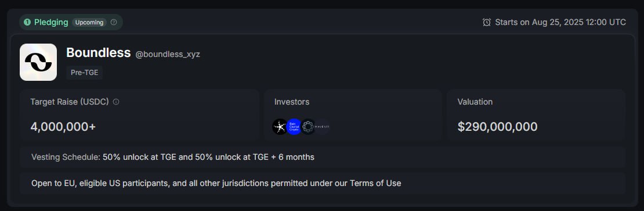The height and width of the screenshot is (211, 644).
Task: Click the 4,000,000+ target raise value
Action: (63, 127)
